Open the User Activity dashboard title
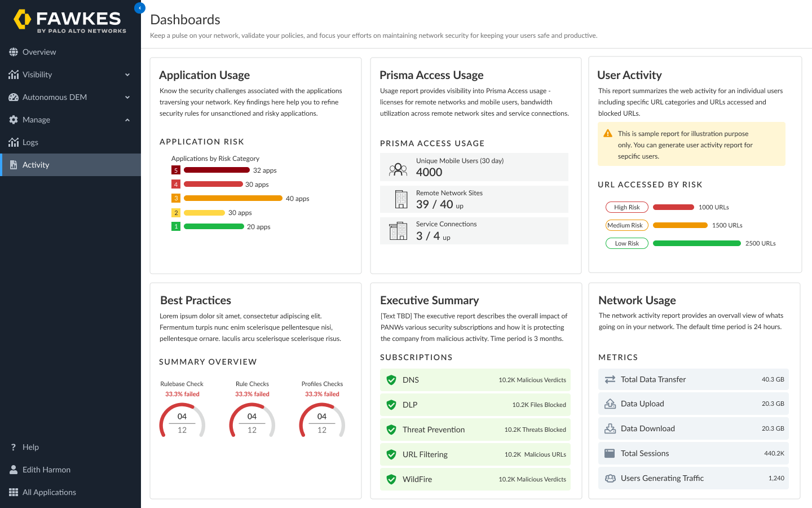This screenshot has height=508, width=812. [x=629, y=75]
